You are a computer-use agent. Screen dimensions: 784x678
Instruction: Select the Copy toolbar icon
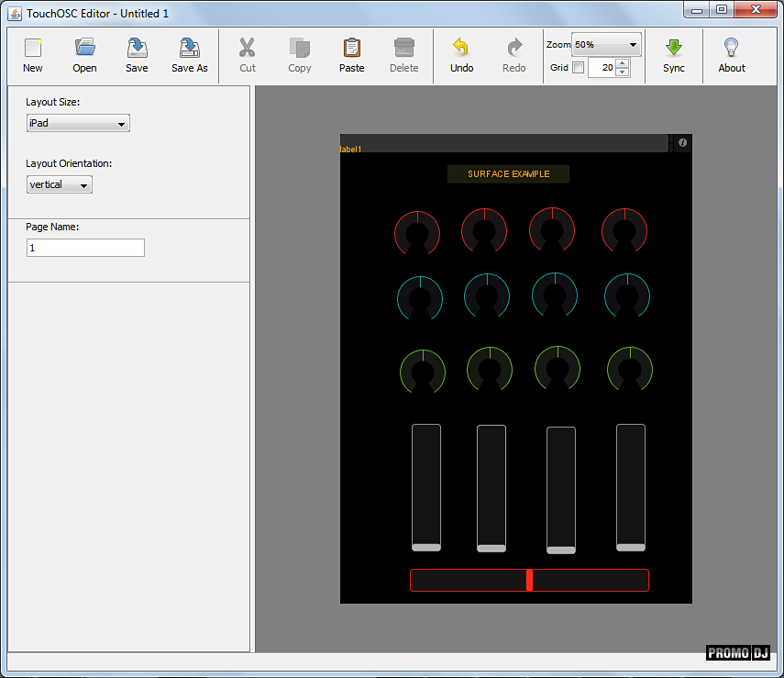[300, 48]
